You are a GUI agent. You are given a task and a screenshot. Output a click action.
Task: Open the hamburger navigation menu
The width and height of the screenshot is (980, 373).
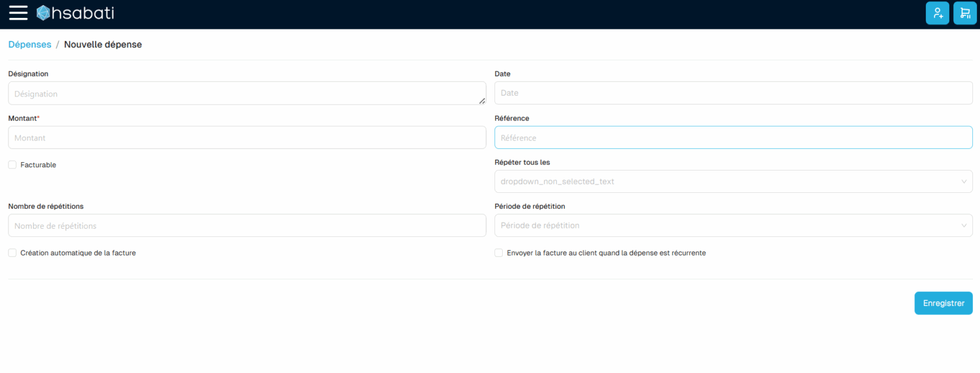(18, 13)
